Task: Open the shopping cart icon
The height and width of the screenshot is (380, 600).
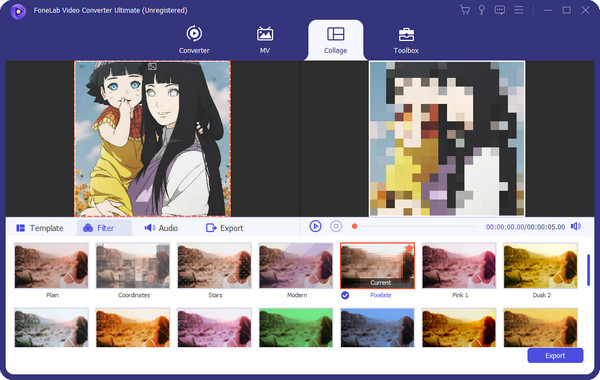Action: (x=465, y=10)
